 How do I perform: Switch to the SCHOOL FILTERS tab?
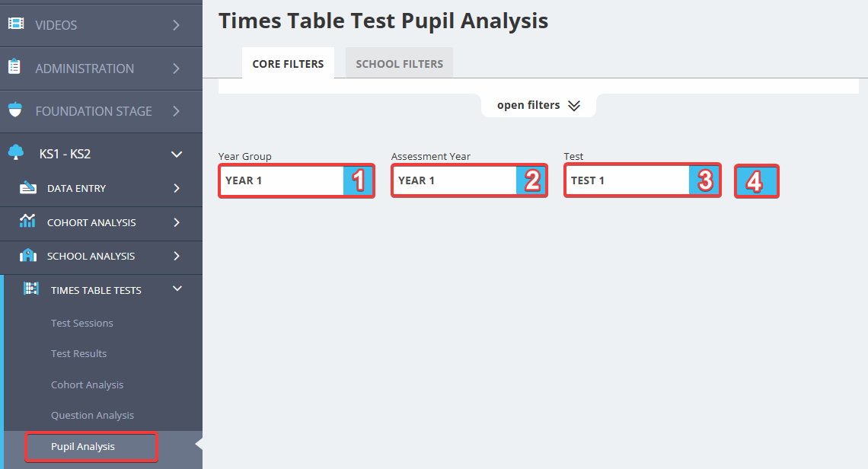pos(399,63)
